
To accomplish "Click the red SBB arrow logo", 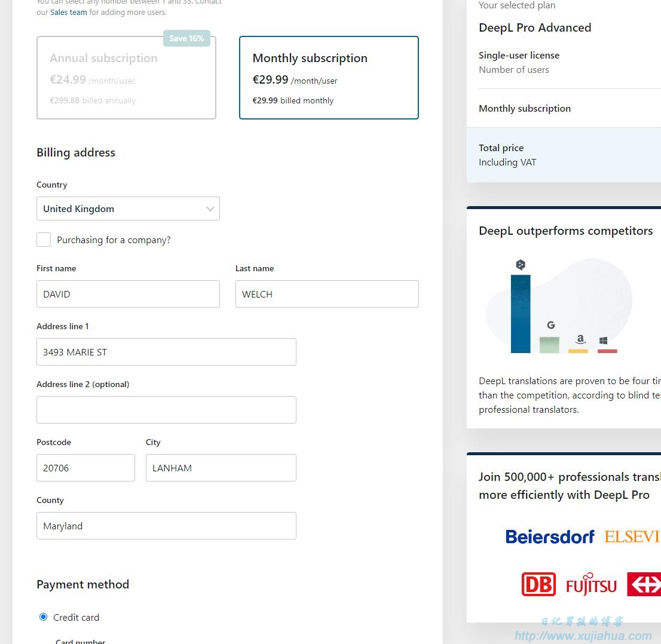I will point(644,584).
